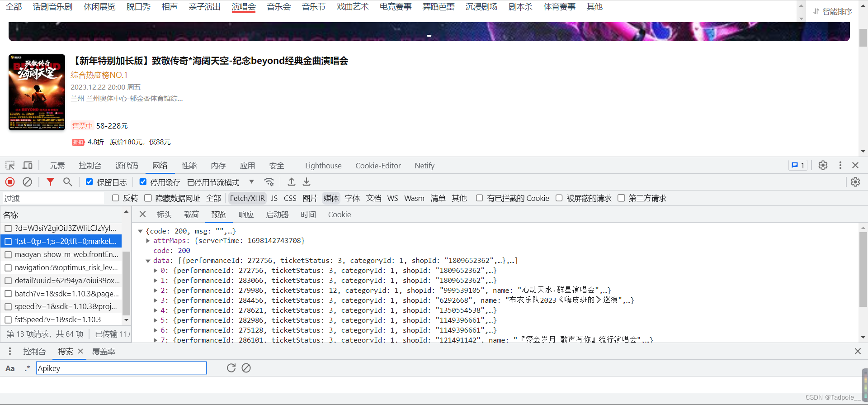This screenshot has width=868, height=405.
Task: Open DevTools settings gear icon
Action: coord(823,165)
